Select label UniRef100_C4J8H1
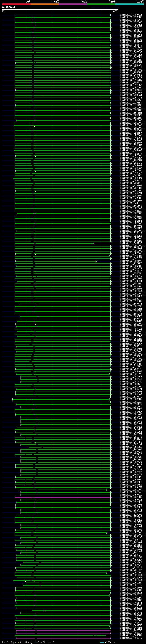Screen dimensions: 146x644 pos(131,635)
